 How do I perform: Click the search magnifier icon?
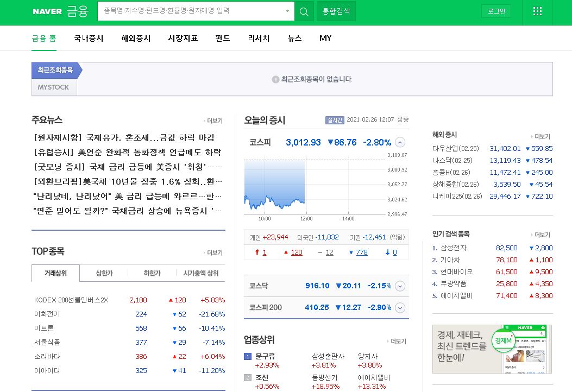coord(304,11)
